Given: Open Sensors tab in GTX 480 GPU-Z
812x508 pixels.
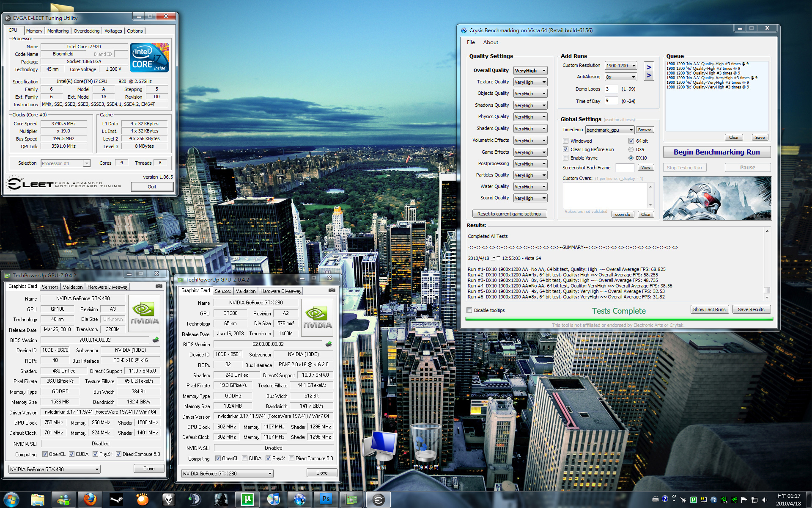Looking at the screenshot, I should pos(50,287).
